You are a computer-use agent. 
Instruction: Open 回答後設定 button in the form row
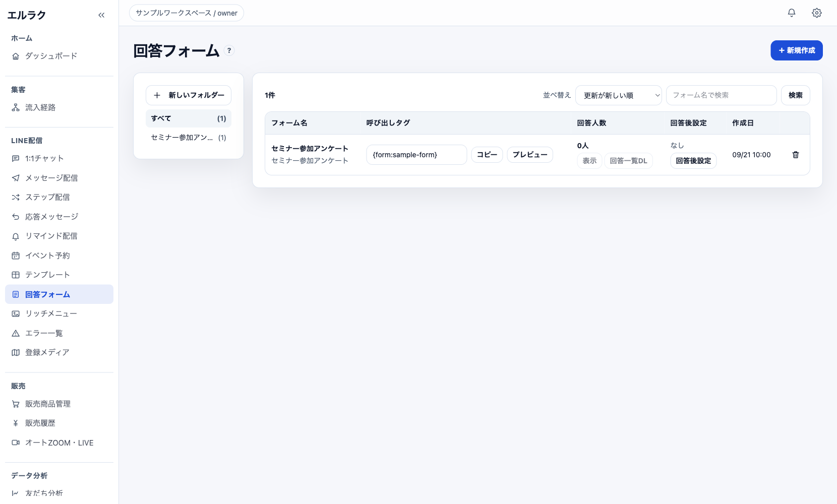click(693, 161)
